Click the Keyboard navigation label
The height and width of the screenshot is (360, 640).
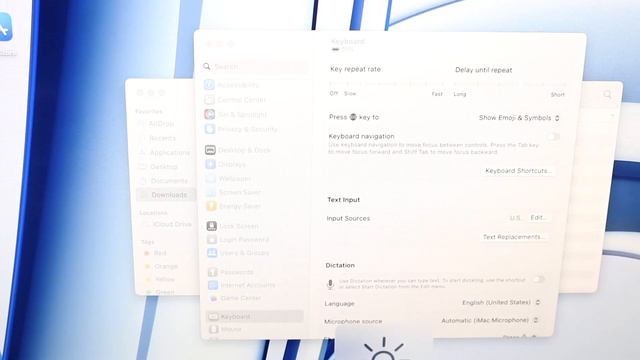coord(361,136)
